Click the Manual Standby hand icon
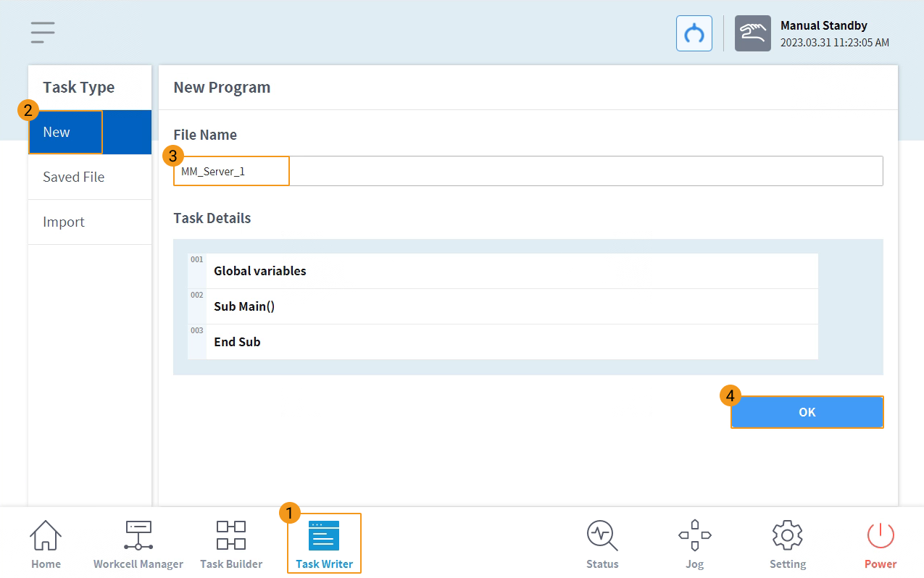The image size is (924, 578). 752,33
